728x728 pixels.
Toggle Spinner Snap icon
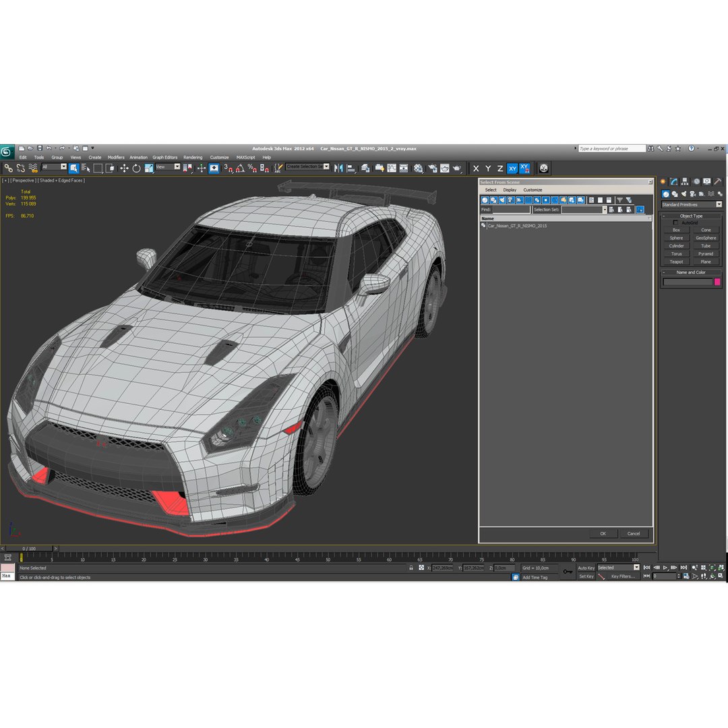264,169
